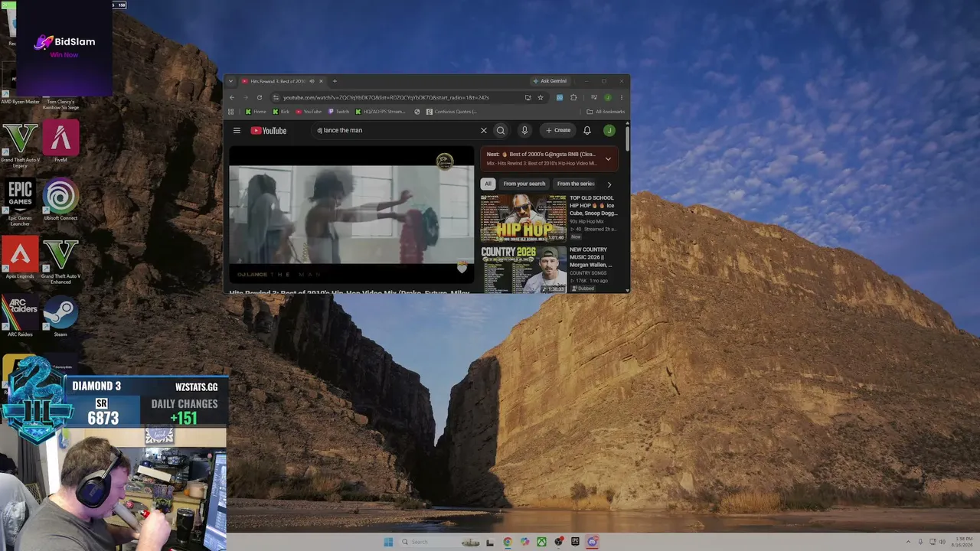The width and height of the screenshot is (980, 551).
Task: Start voice search with the microphone
Action: coord(524,130)
